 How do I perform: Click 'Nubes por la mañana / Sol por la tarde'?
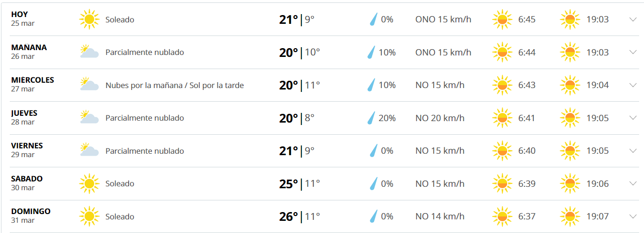[174, 86]
